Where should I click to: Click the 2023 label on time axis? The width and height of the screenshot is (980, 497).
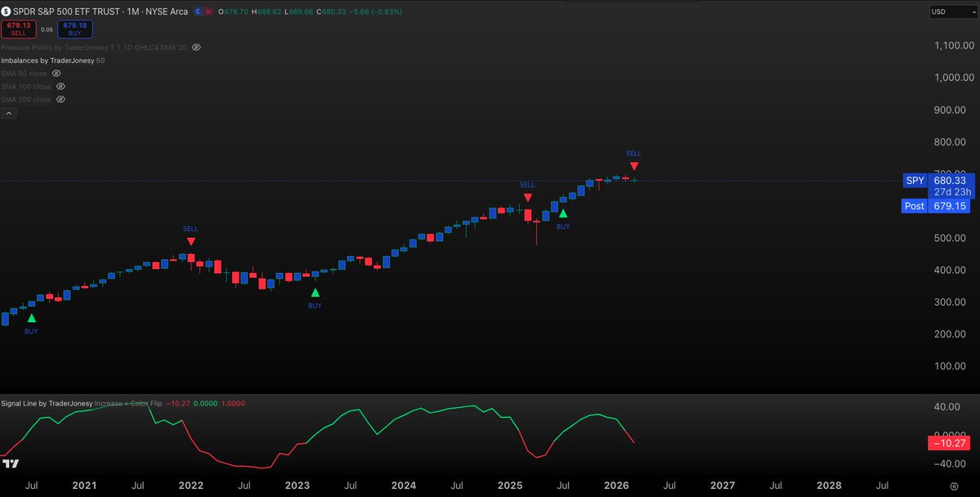coord(297,486)
